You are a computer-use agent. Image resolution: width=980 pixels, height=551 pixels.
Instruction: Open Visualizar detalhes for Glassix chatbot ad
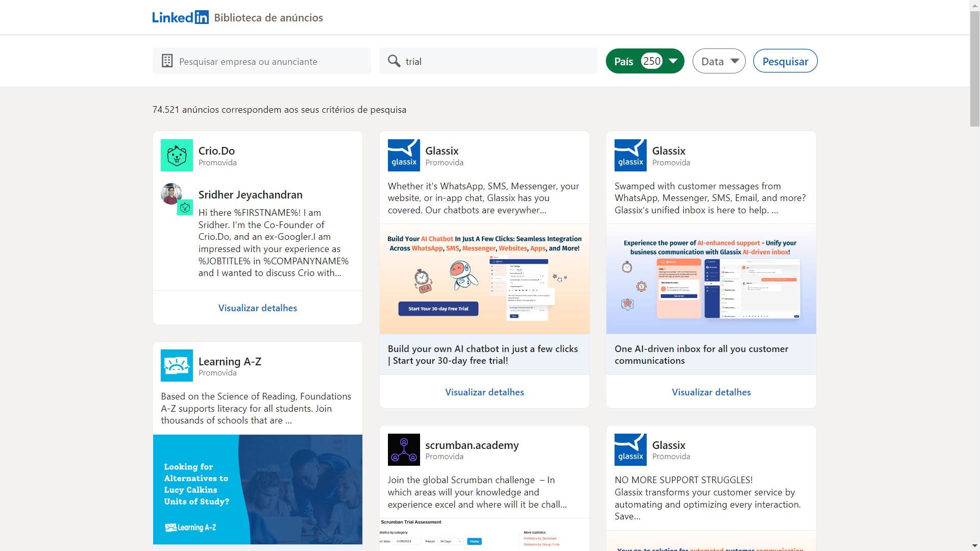484,392
